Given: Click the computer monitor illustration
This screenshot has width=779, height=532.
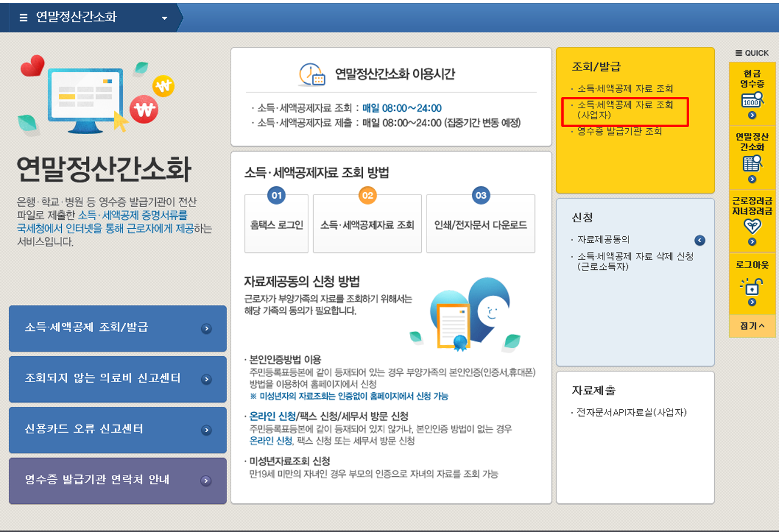Looking at the screenshot, I should tap(85, 100).
